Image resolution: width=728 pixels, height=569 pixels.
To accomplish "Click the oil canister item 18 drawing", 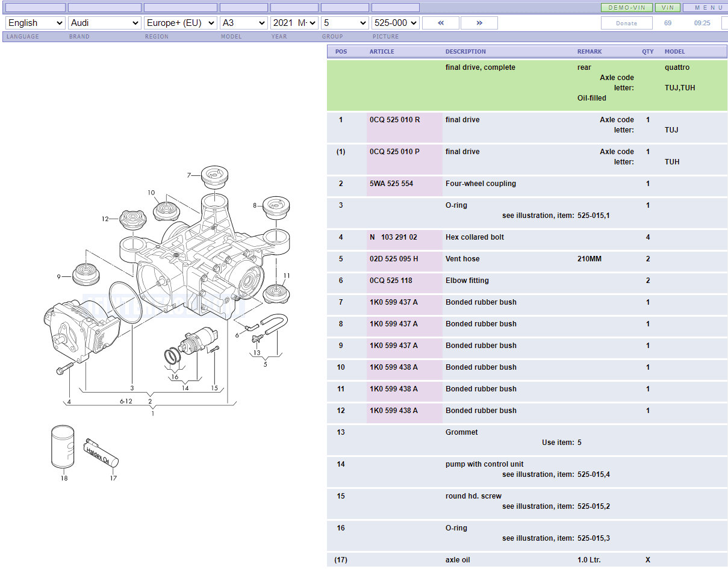I will click(63, 447).
